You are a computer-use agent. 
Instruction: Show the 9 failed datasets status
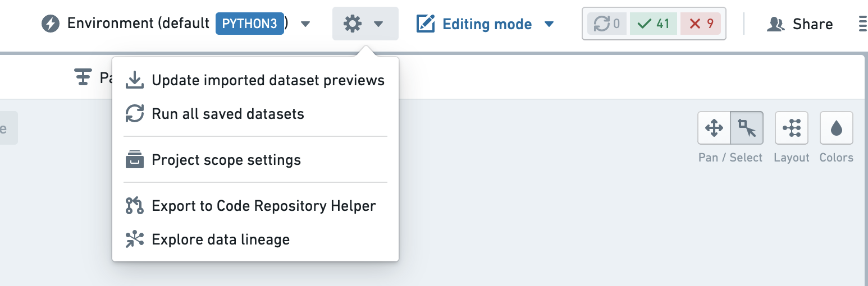pos(700,24)
